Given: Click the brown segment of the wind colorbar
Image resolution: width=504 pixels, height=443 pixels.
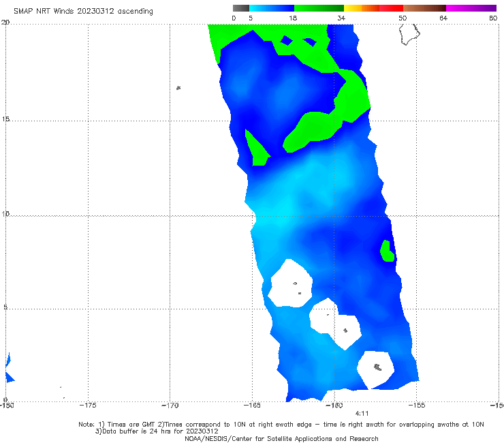Looking at the screenshot, I should [x=424, y=8].
